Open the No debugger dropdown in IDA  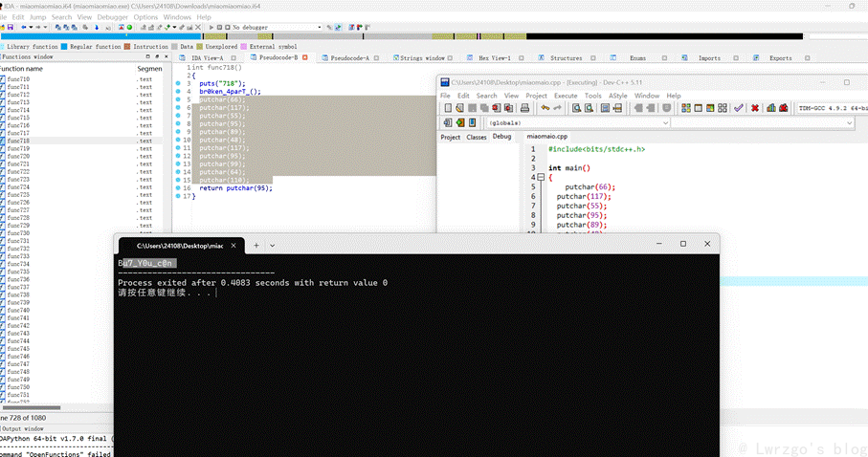pos(277,27)
